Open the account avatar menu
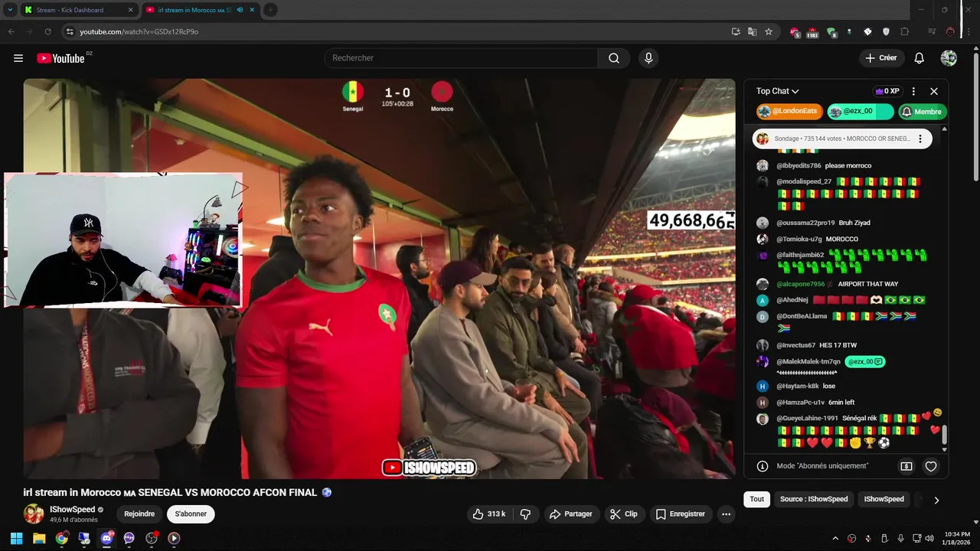980x551 pixels. pyautogui.click(x=949, y=58)
